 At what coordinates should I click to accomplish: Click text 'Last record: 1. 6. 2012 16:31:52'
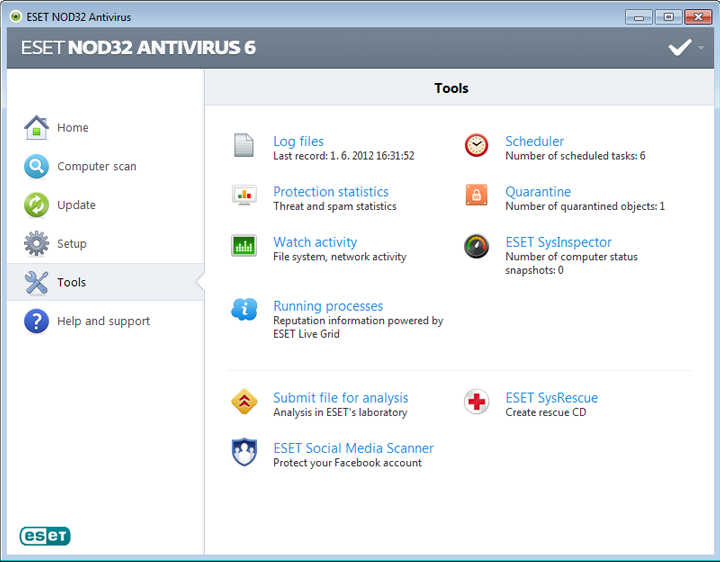tap(343, 156)
